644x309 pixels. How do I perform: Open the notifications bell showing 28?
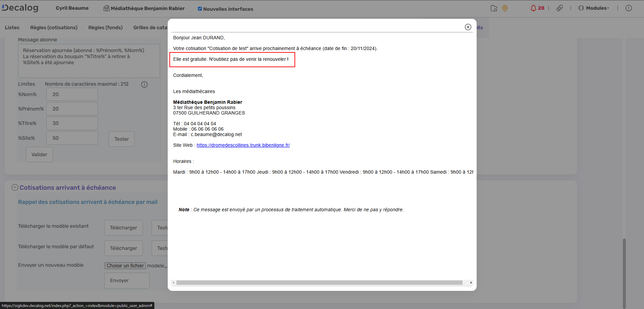pos(536,8)
